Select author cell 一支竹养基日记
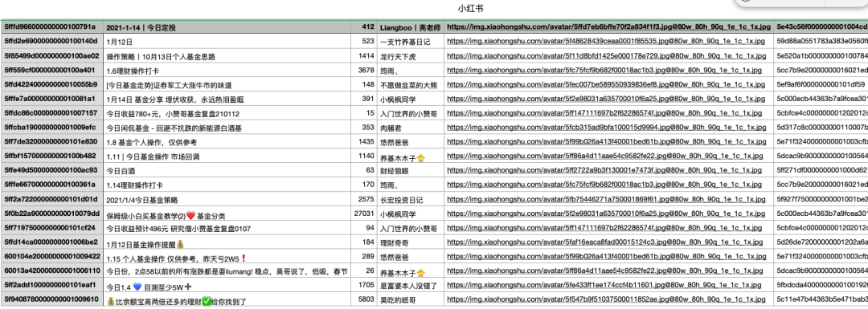868x309 pixels. pos(411,42)
